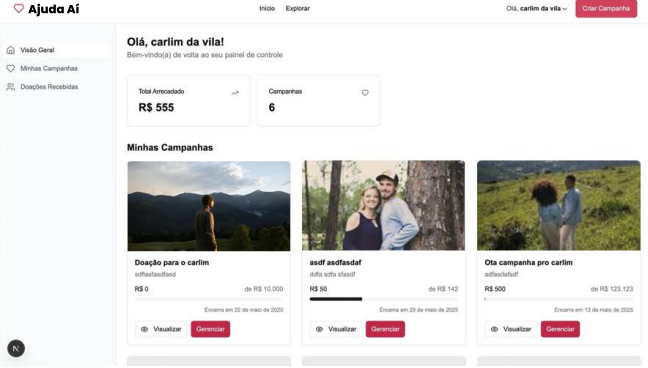Click the couple by tree campaign photo

point(384,206)
